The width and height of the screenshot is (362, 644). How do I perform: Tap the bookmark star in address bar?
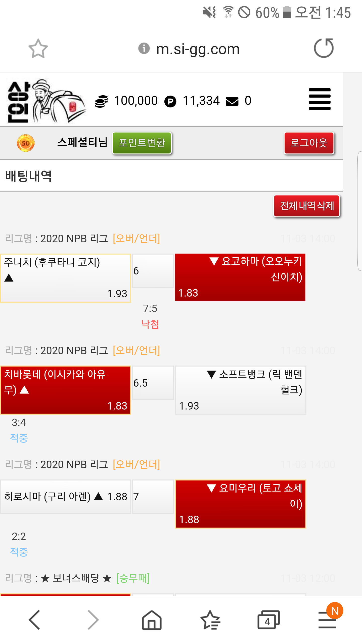click(x=38, y=48)
